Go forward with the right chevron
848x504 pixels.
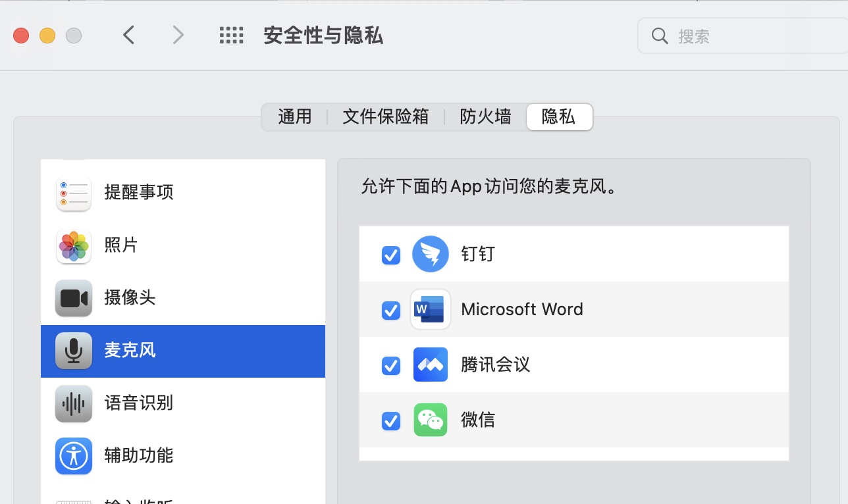[x=178, y=35]
